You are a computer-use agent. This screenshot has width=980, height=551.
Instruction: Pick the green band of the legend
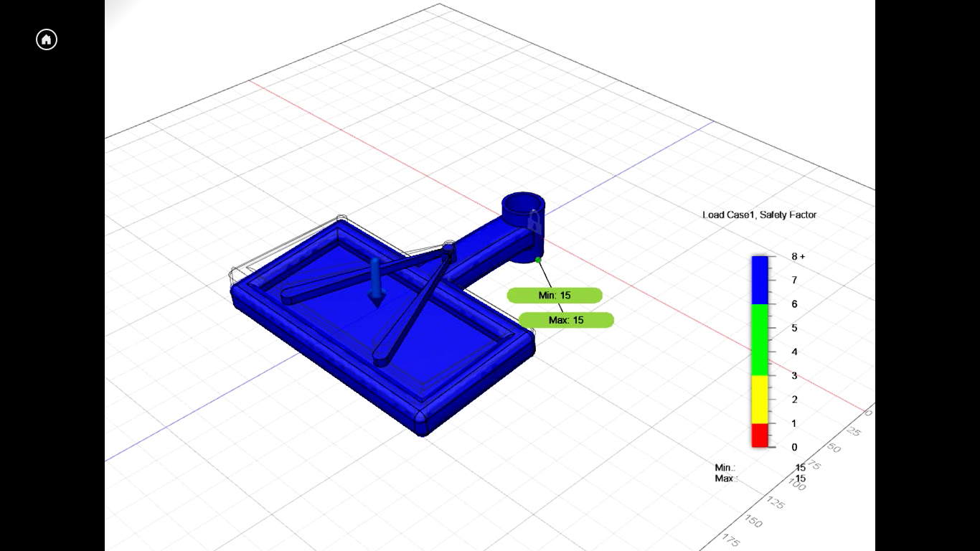tap(760, 340)
